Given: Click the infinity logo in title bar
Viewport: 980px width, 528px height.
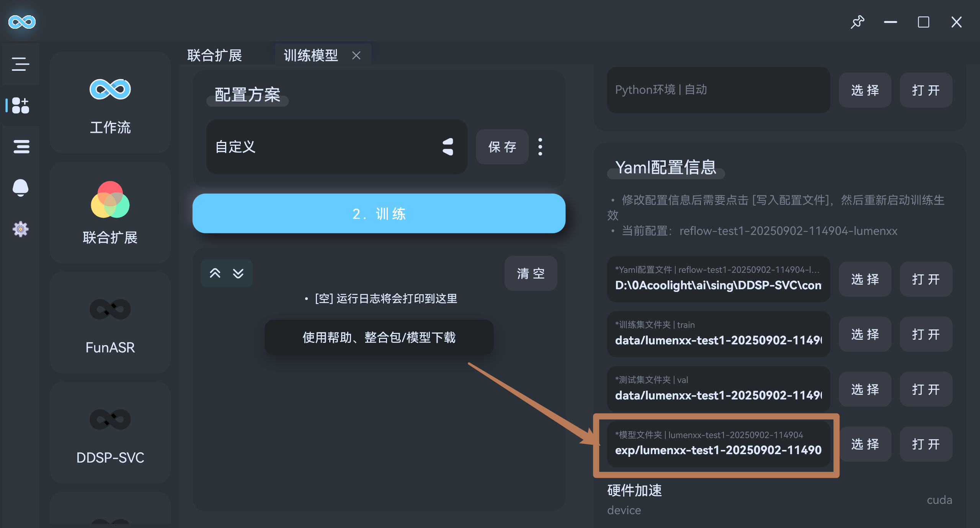Looking at the screenshot, I should point(22,22).
